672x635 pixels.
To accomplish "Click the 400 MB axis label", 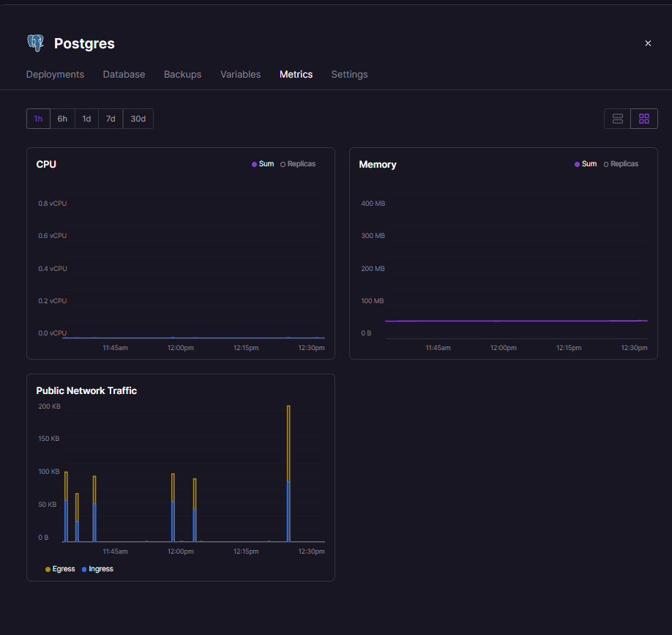I will tap(373, 203).
